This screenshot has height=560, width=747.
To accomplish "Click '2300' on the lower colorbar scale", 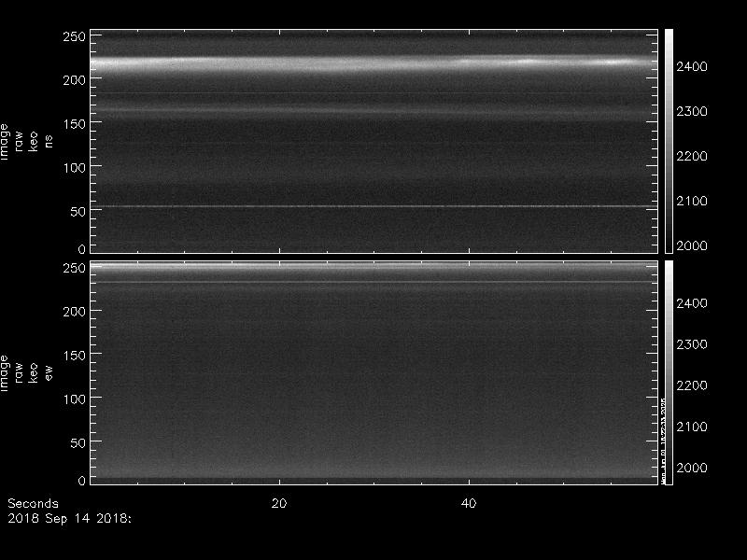I will click(692, 344).
